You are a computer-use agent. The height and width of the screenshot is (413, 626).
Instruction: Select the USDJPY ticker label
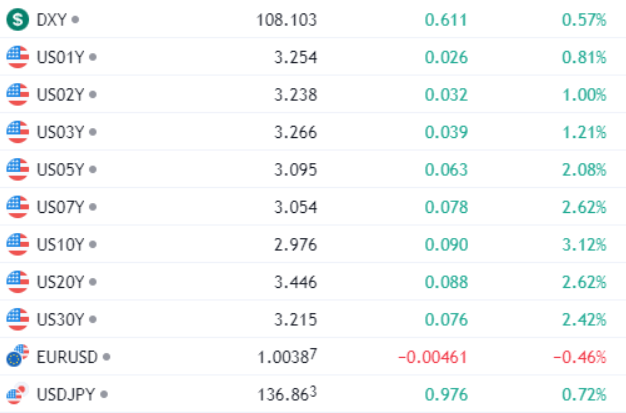[x=66, y=395]
